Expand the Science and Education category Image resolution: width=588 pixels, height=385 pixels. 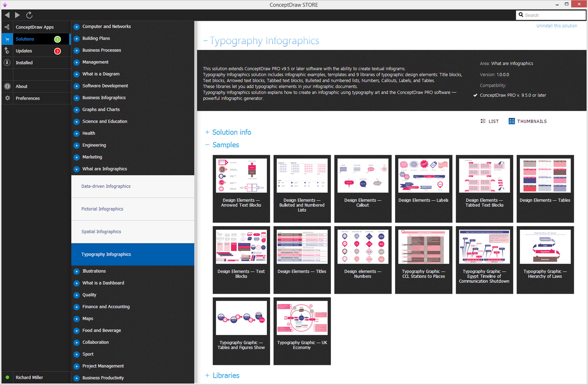[x=77, y=122]
